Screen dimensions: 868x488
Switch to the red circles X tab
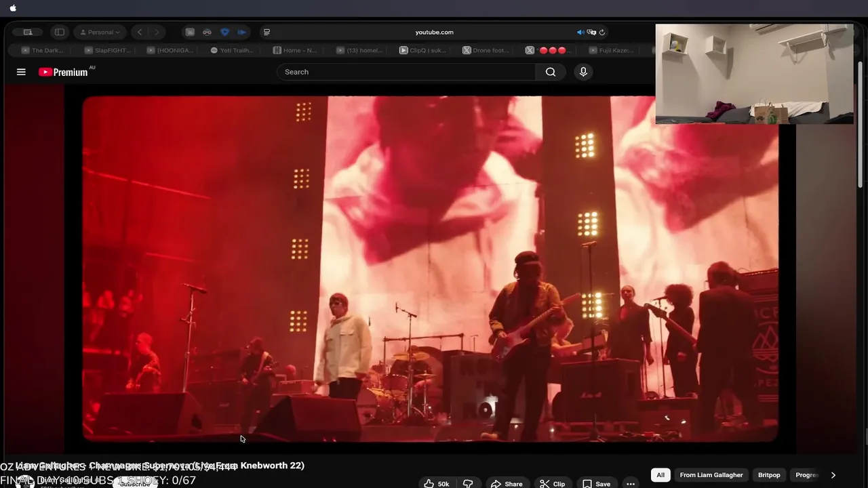(548, 50)
